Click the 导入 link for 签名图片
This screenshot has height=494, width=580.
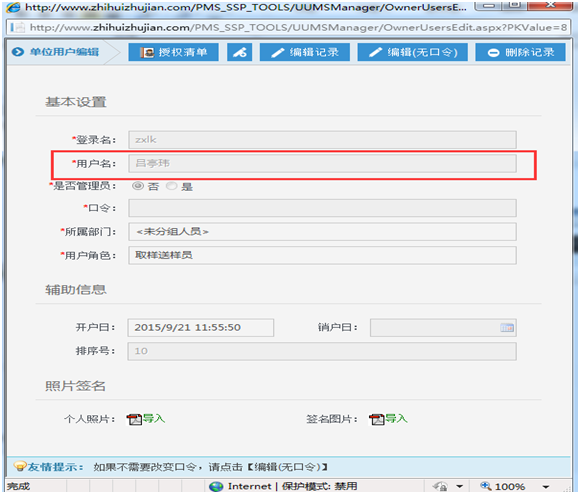(x=396, y=419)
